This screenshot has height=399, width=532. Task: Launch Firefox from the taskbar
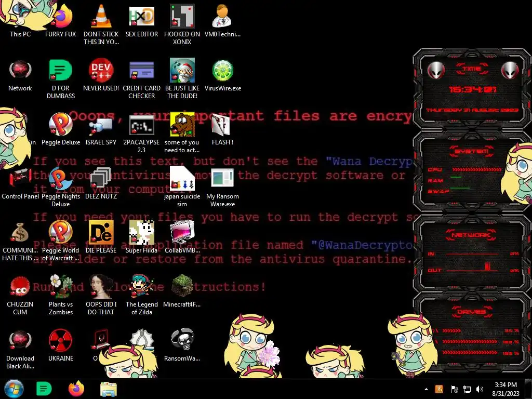coord(76,389)
